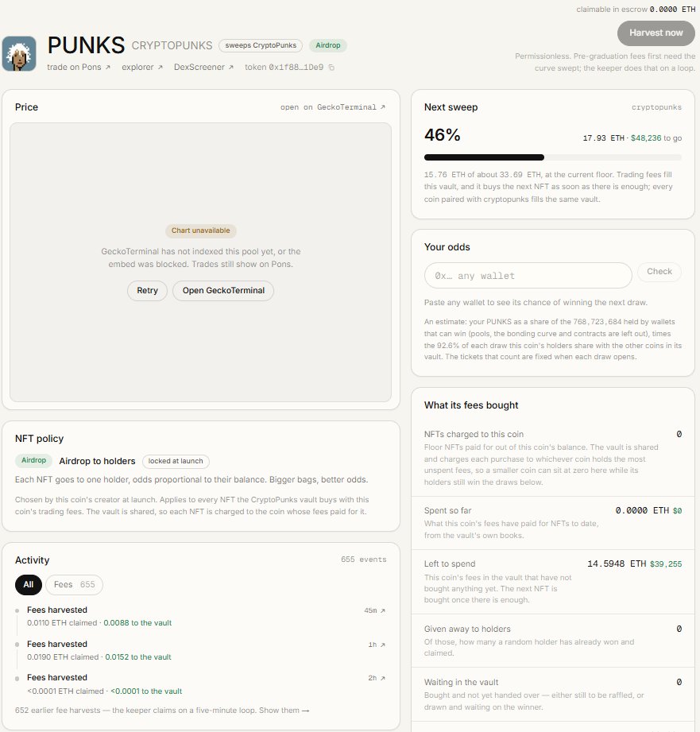The height and width of the screenshot is (732, 700).
Task: Select the Fees 655 activity tab
Action: pyautogui.click(x=74, y=584)
